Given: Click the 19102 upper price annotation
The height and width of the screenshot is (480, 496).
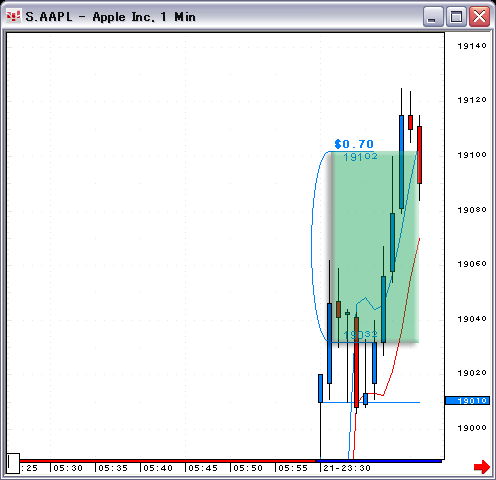Looking at the screenshot, I should coord(360,156).
